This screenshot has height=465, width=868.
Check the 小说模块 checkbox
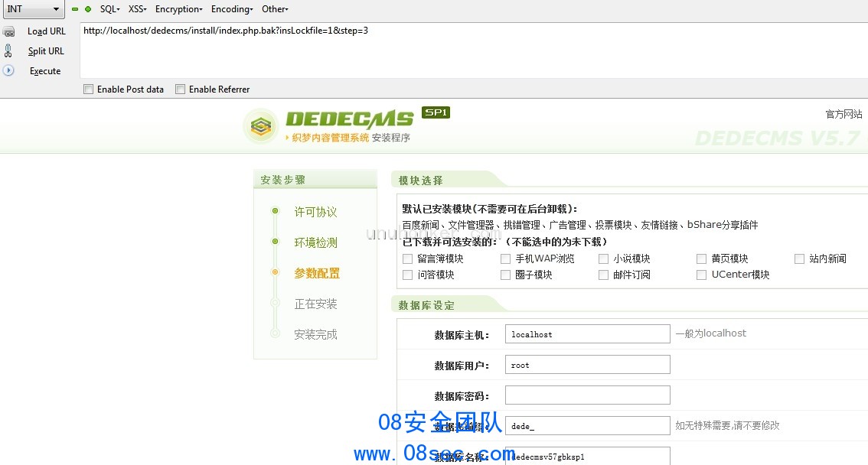[x=603, y=259]
